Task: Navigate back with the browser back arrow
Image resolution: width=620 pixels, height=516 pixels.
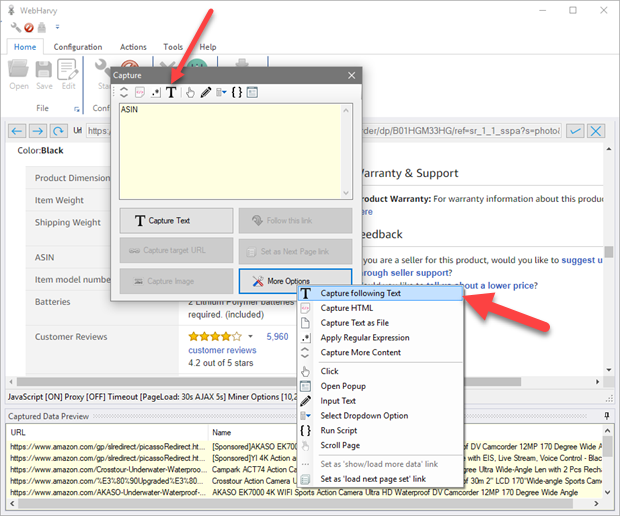Action: (x=17, y=131)
